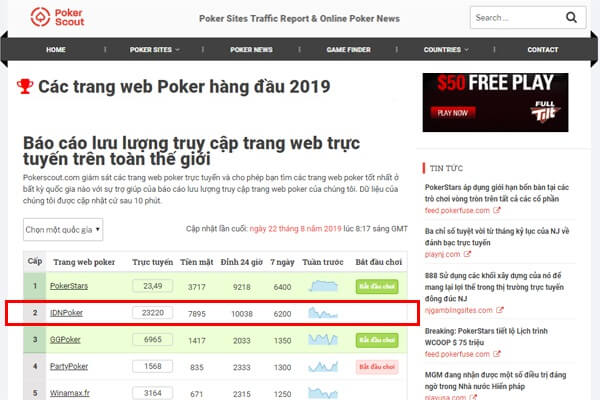Click the $50 Free Play Full Tilt banner
600x400 pixels.
click(495, 103)
